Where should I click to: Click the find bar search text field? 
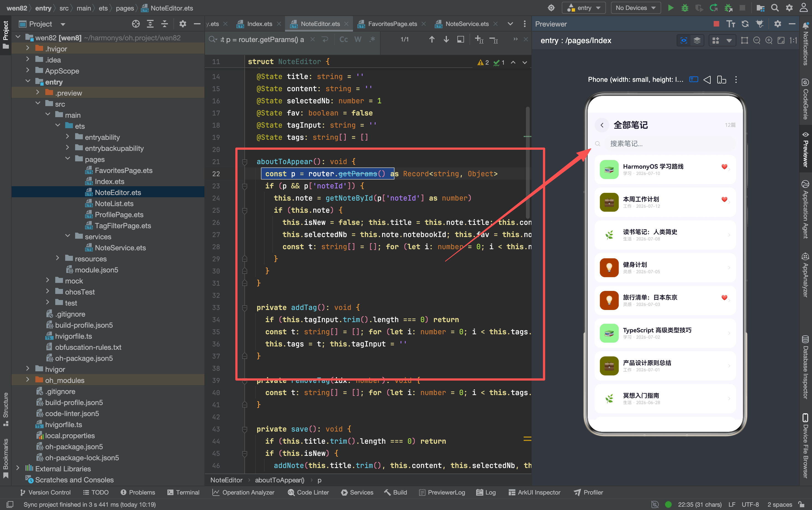tap(262, 40)
